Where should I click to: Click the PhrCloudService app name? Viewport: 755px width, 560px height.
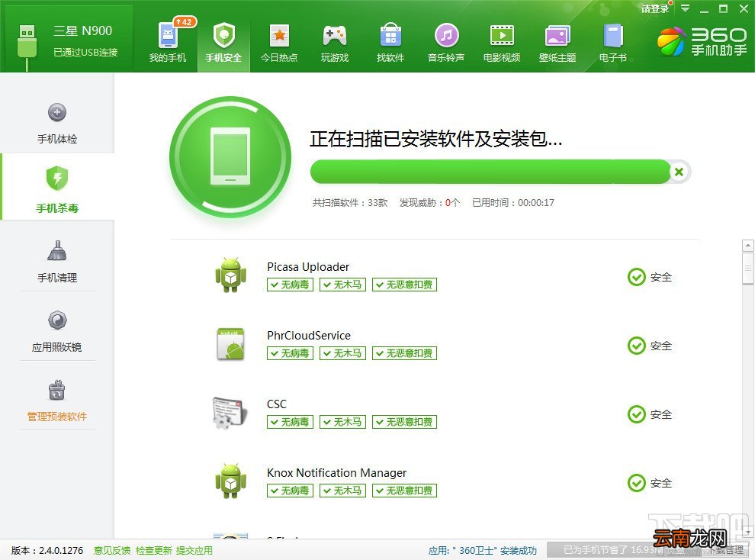(309, 336)
